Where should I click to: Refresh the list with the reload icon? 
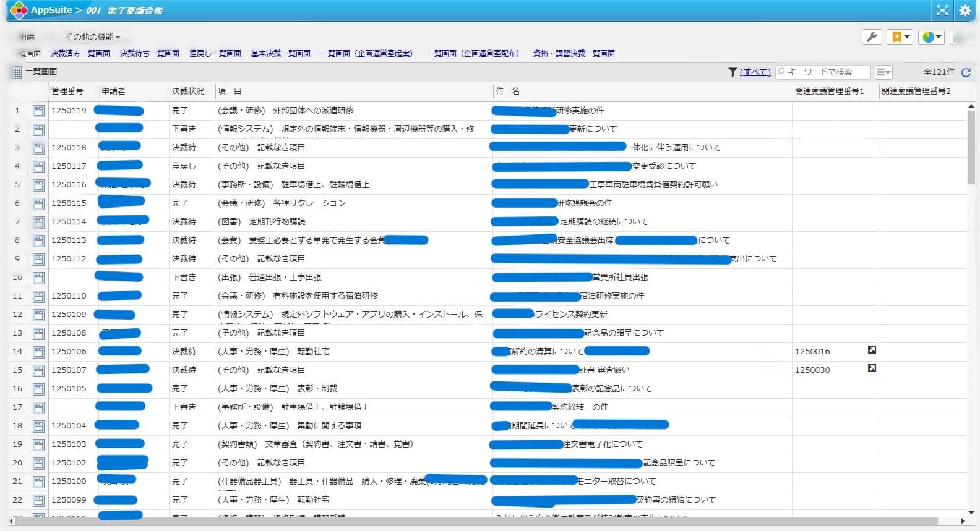coord(966,72)
